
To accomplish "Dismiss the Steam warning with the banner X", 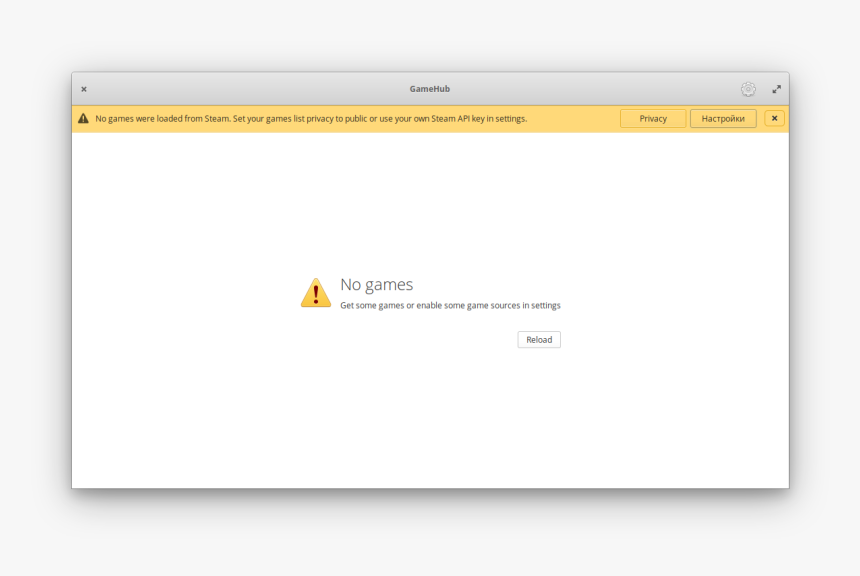I will tap(774, 118).
